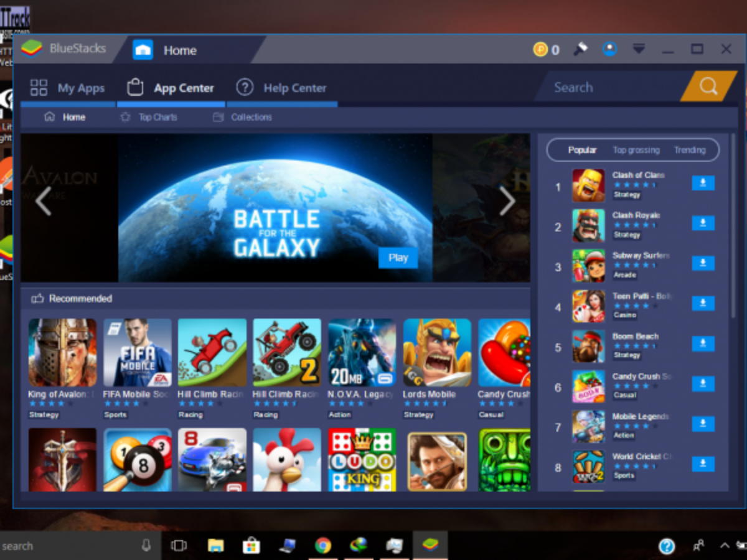Launch Chrome from the taskbar
747x560 pixels.
322,546
